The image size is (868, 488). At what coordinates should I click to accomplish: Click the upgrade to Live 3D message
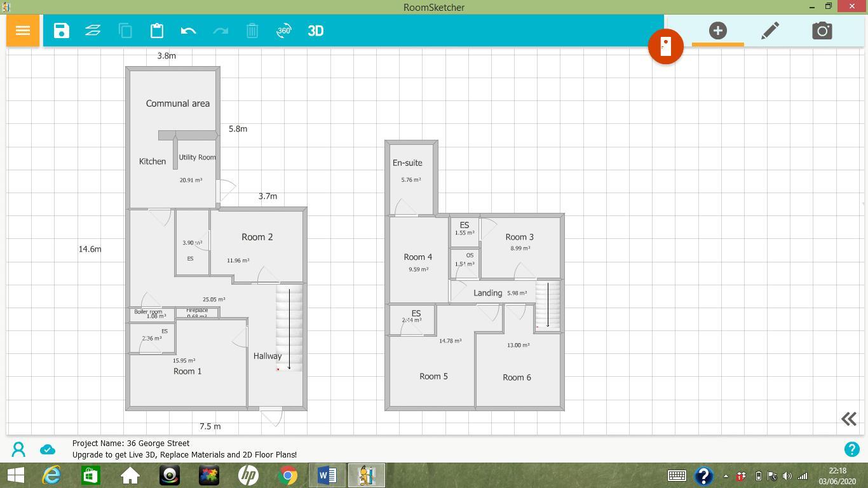click(x=184, y=455)
